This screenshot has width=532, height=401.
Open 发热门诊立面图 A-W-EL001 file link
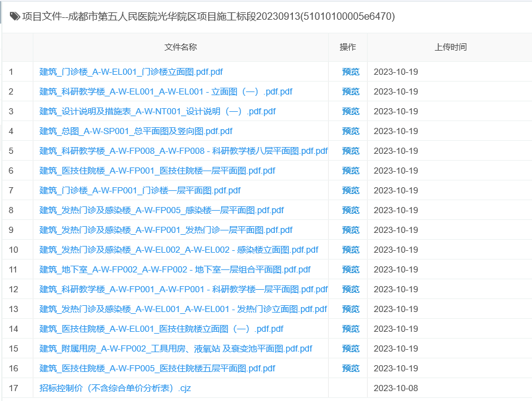click(x=183, y=309)
